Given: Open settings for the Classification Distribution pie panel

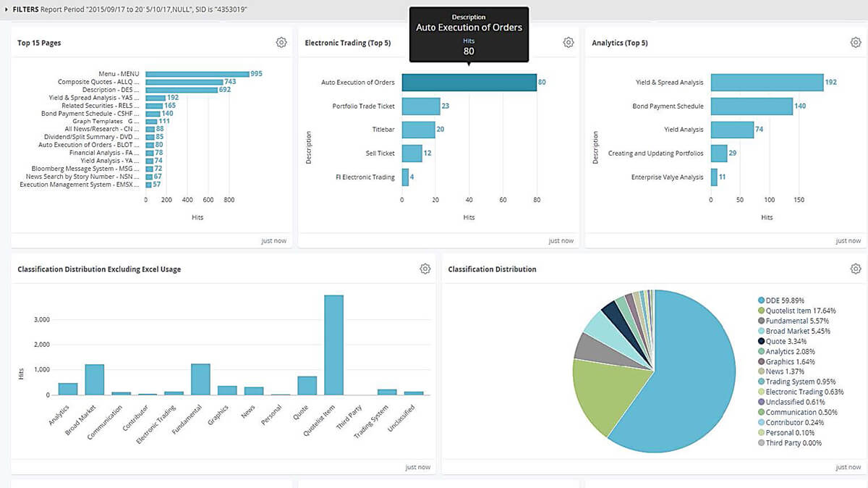Looking at the screenshot, I should 856,269.
